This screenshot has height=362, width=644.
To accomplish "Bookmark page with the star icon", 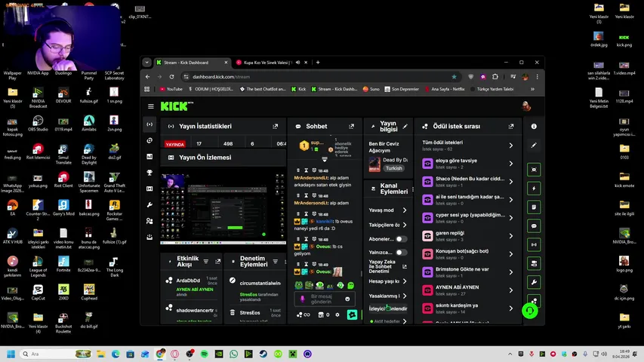I will [x=454, y=77].
